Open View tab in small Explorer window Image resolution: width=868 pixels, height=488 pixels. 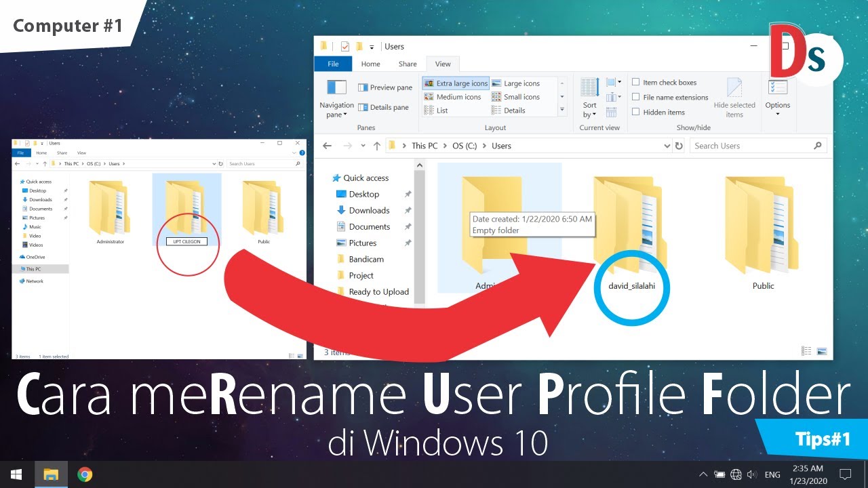[82, 153]
